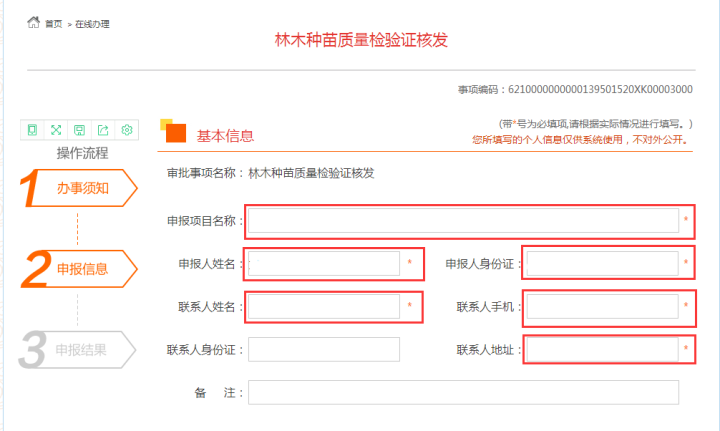
Task: Click the 备注 remarks input field
Action: [463, 393]
